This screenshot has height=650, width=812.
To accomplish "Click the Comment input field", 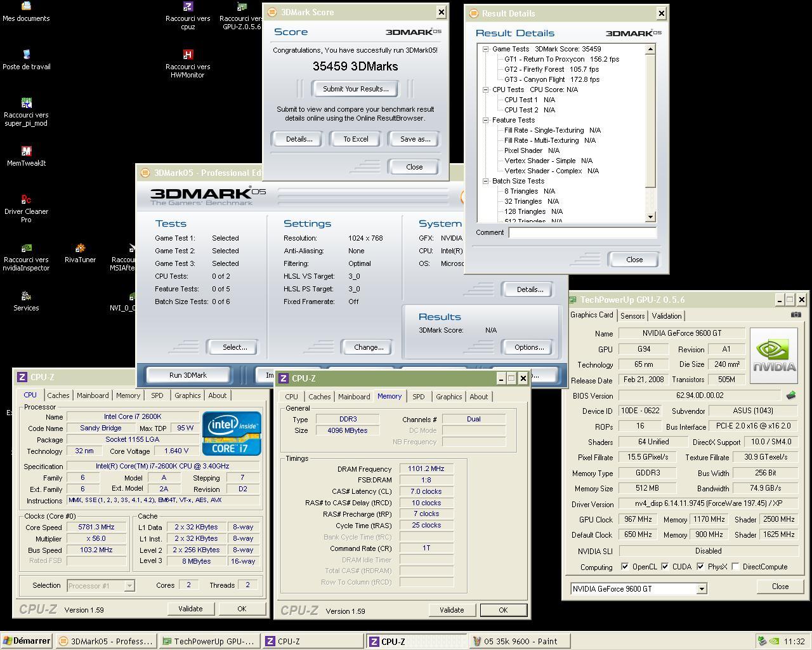I will tap(582, 233).
